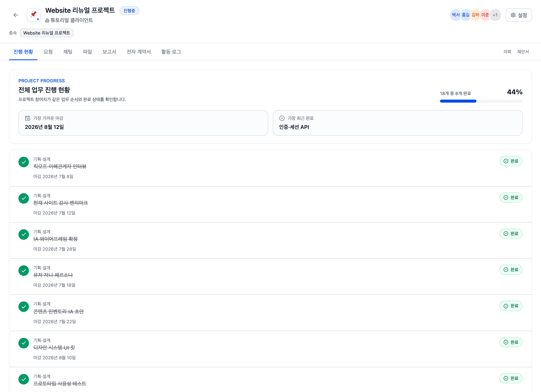Open the 이준 member avatar

(485, 15)
